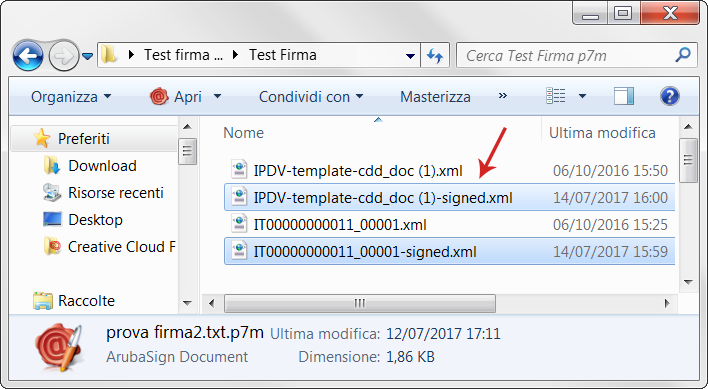Open the view options dropdown arrow

pos(582,96)
